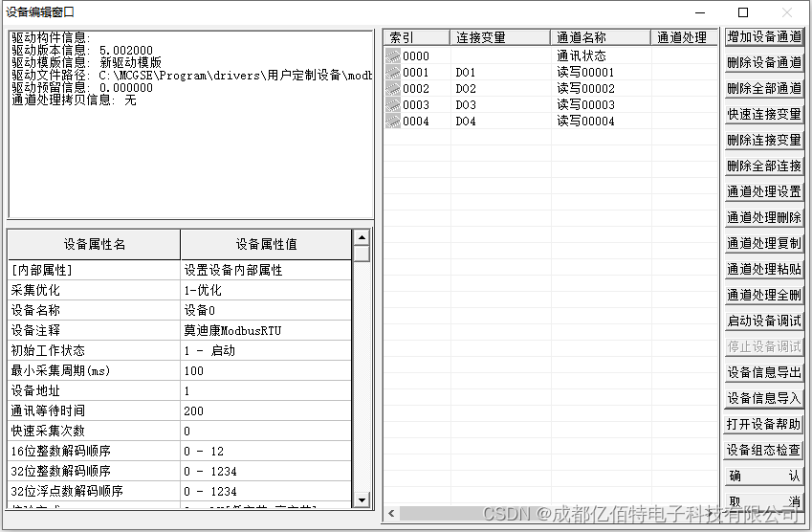Run 设备组态检查 button
812x532 pixels.
click(x=764, y=450)
